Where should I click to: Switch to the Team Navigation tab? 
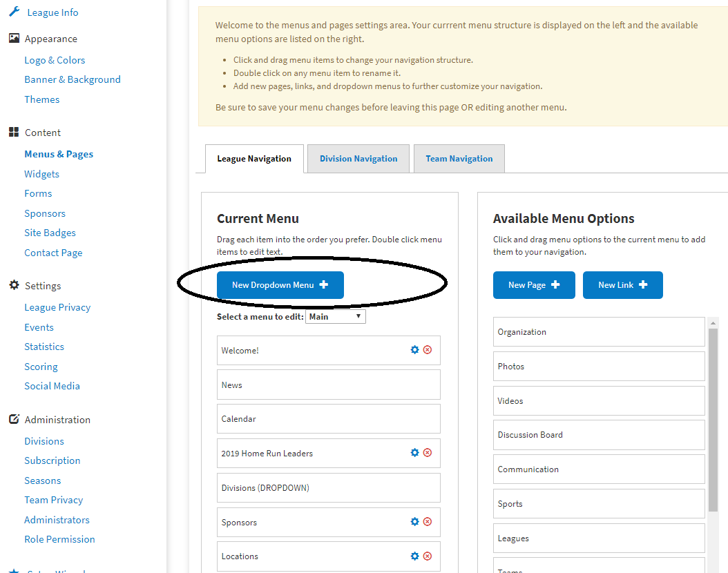tap(459, 159)
